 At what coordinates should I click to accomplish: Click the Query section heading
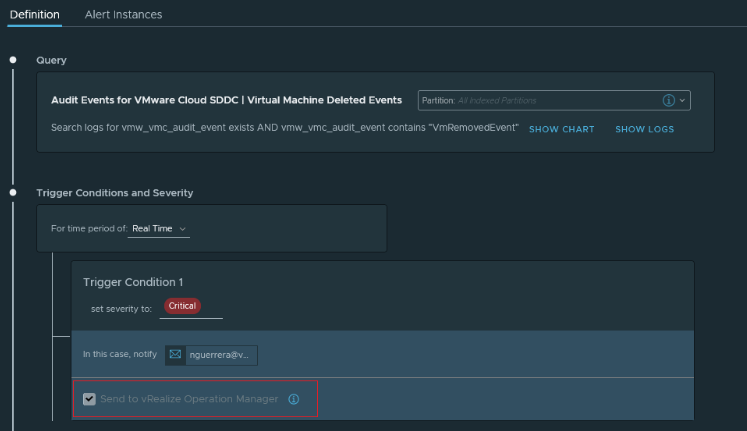51,60
